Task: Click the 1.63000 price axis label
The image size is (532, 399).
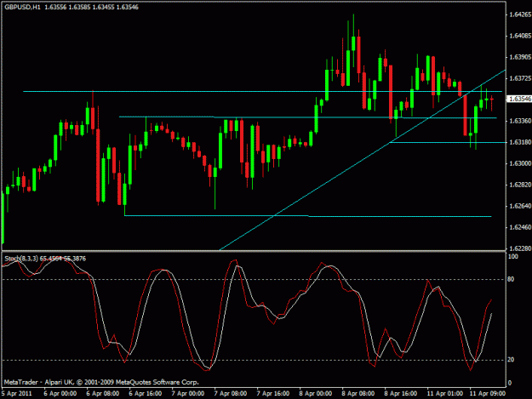Action: [520, 163]
